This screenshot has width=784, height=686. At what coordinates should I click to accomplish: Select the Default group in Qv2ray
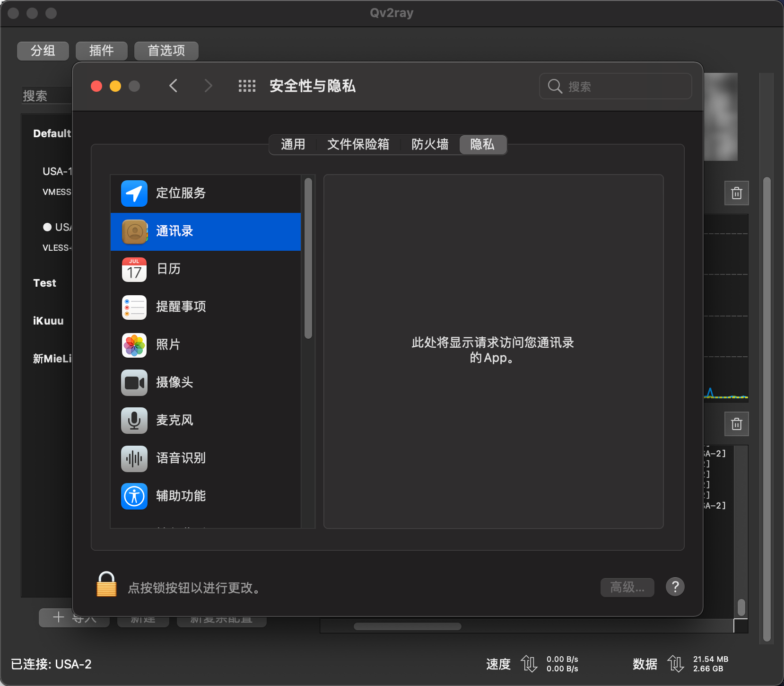coord(52,133)
